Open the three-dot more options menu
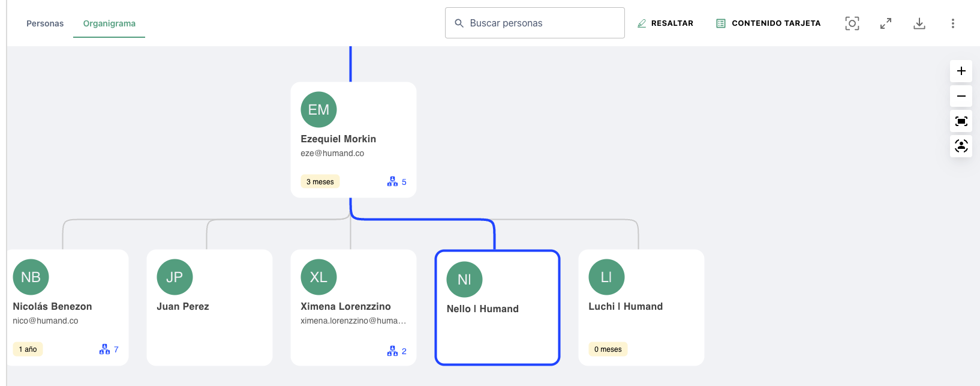Viewport: 980px width, 386px height. pos(952,23)
